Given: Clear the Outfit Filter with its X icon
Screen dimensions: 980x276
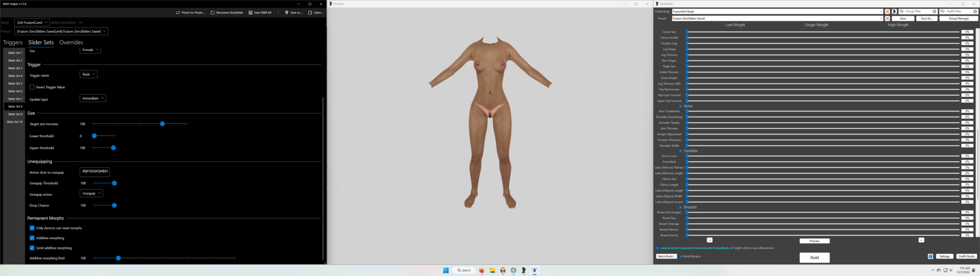Looking at the screenshot, I should pyautogui.click(x=975, y=11).
